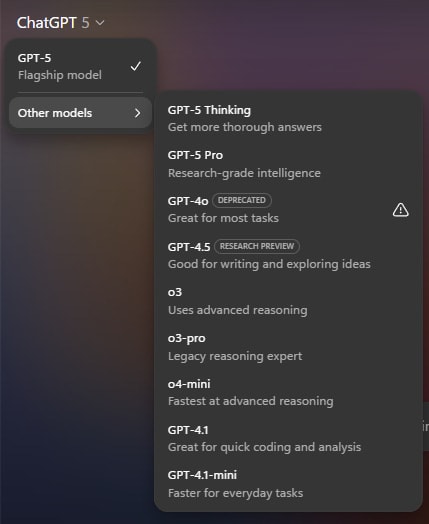The image size is (429, 524).
Task: Expand the Other models submenu
Action: tap(80, 113)
